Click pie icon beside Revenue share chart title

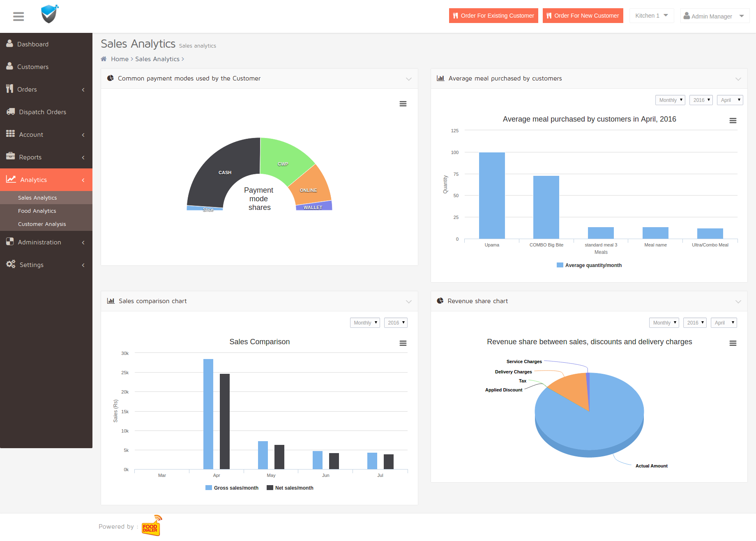point(440,301)
